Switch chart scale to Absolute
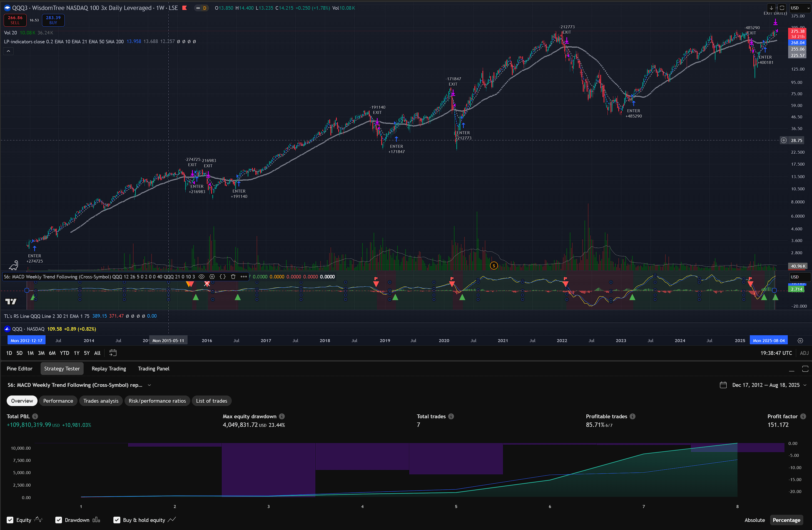 [x=755, y=520]
